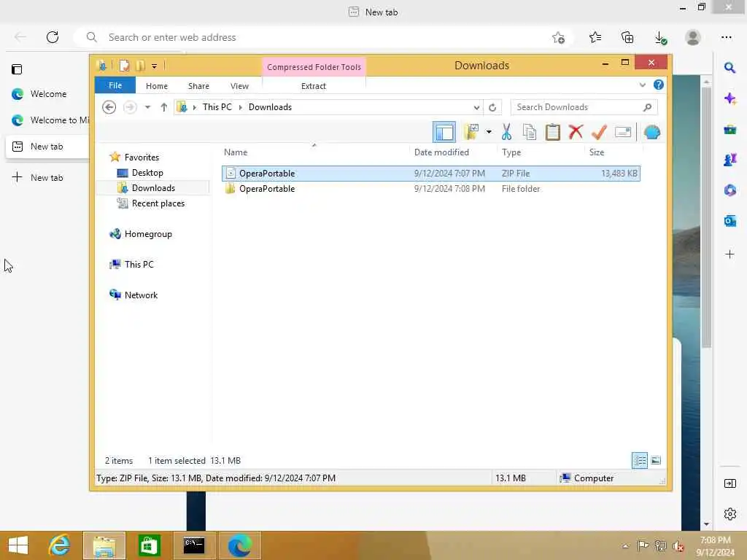Viewport: 747px width, 560px height.
Task: Switch to the details view layout button
Action: (640, 461)
